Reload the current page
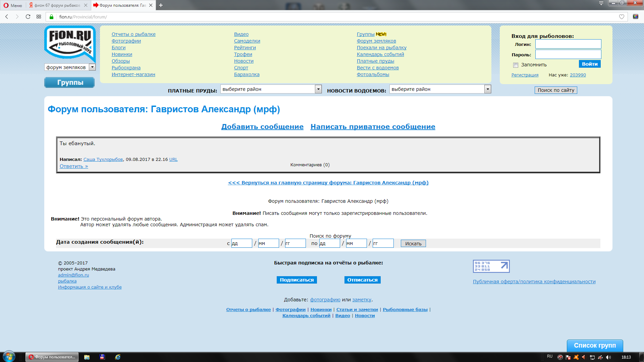 tap(28, 17)
